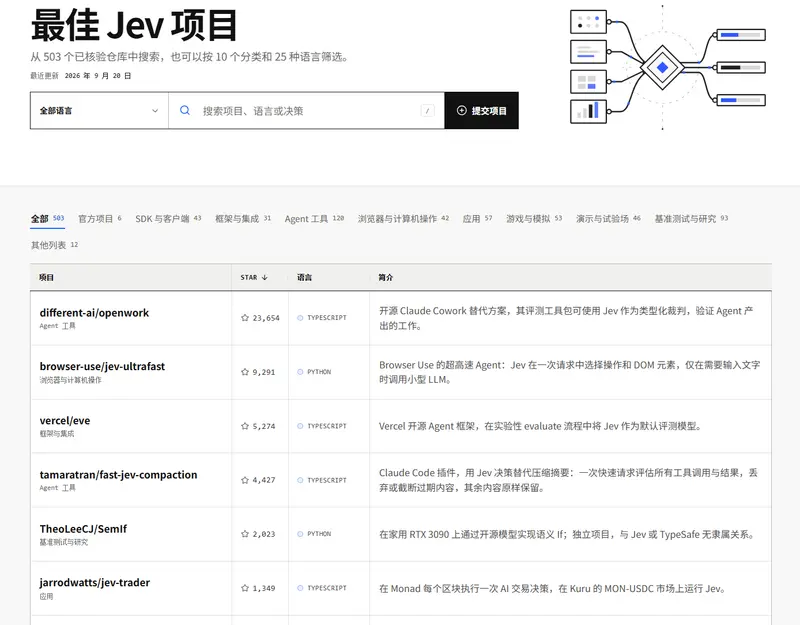Click the 项目 column header
Image resolution: width=800 pixels, height=625 pixels.
click(46, 278)
